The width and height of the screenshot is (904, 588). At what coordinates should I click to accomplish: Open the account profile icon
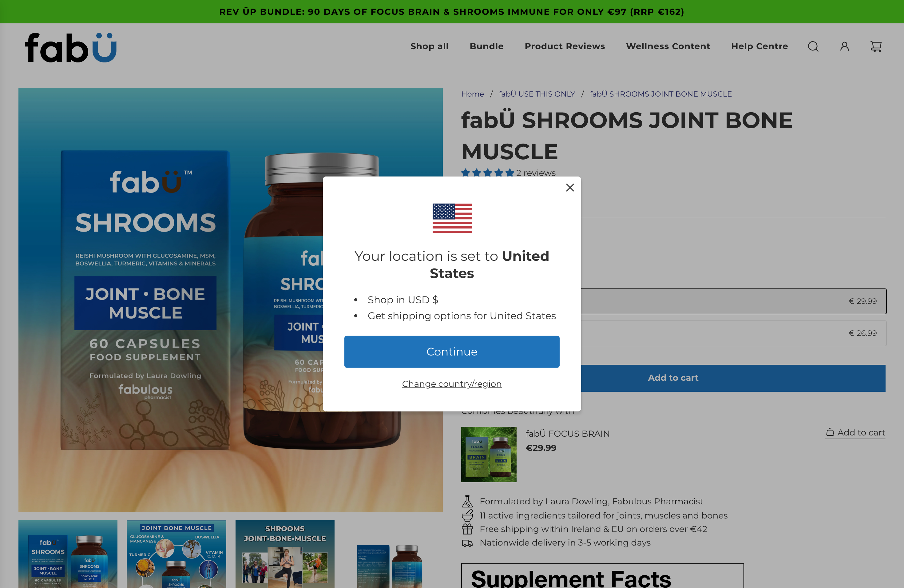pos(844,46)
